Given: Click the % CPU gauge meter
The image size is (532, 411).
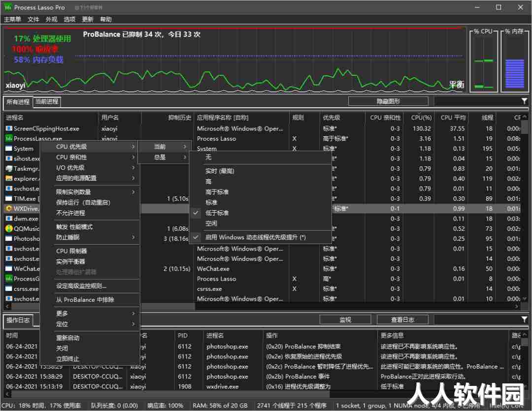Looking at the screenshot, I should click(x=484, y=62).
